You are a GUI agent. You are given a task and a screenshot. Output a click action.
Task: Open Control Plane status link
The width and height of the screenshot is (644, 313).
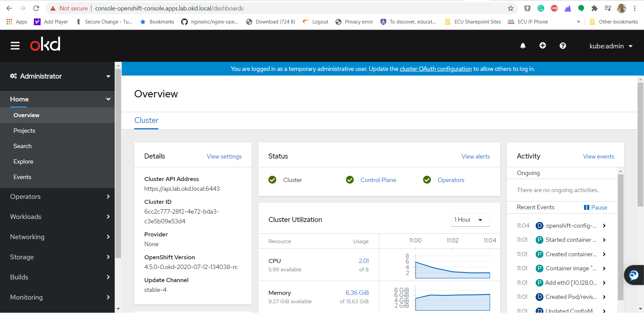(378, 180)
